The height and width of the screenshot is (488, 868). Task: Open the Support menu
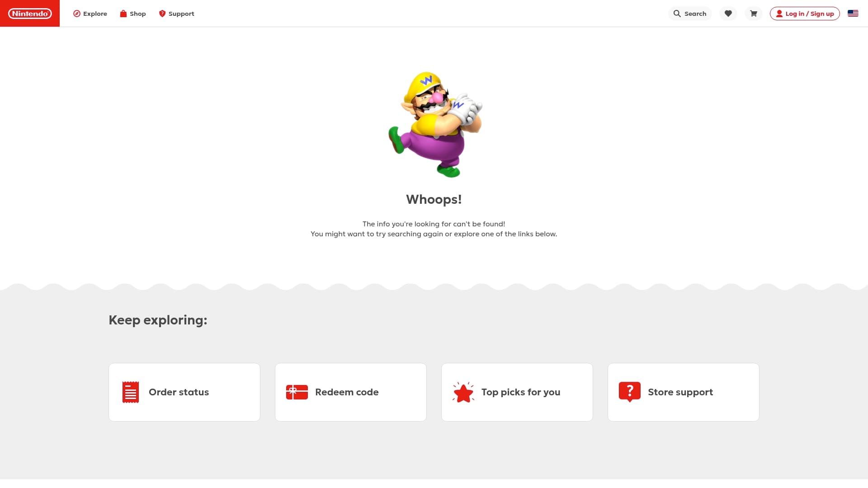click(176, 14)
